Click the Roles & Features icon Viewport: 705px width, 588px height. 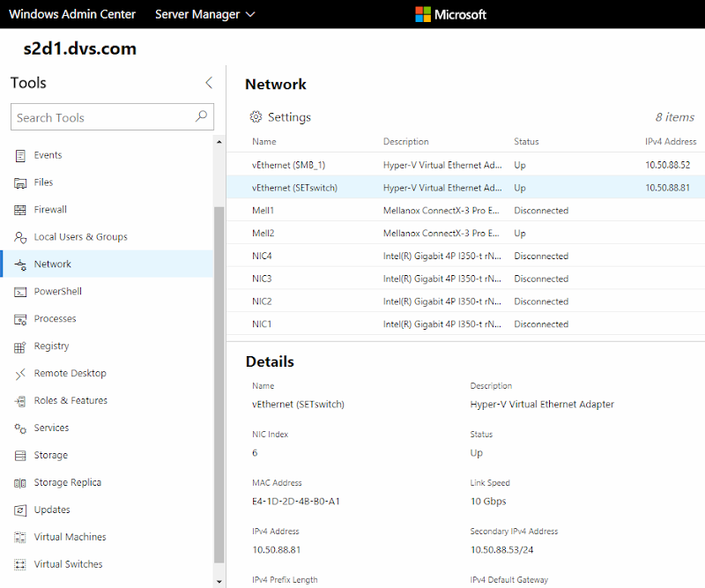point(20,401)
